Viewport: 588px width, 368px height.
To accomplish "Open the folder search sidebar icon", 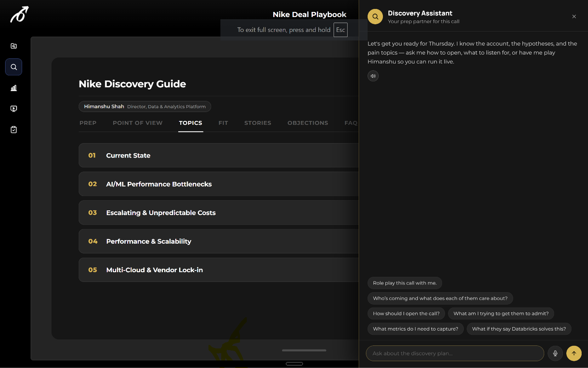I will click(14, 46).
